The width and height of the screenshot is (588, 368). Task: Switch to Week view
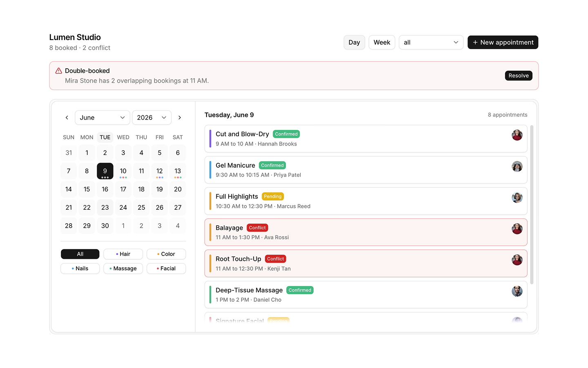tap(382, 42)
